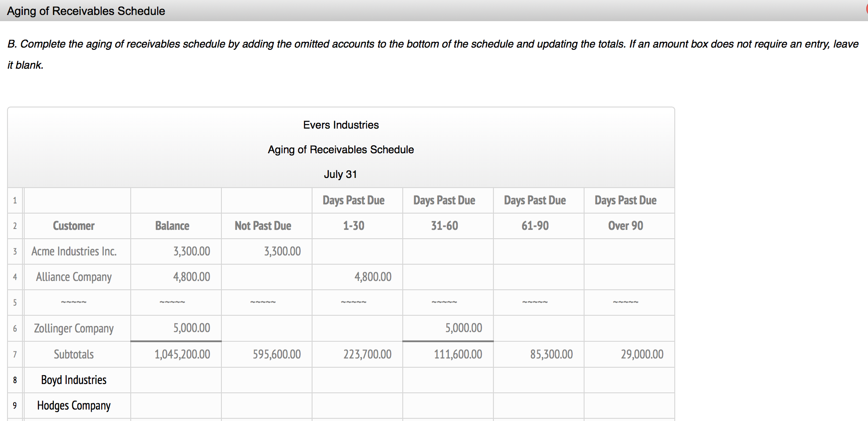Click the Evers Industries schedule title

tap(341, 125)
